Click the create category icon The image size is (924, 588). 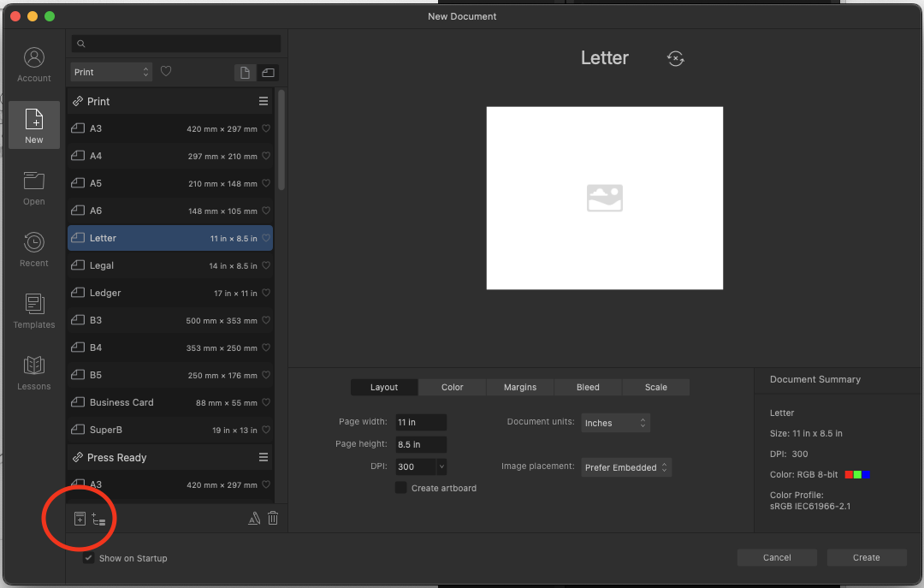click(x=98, y=519)
